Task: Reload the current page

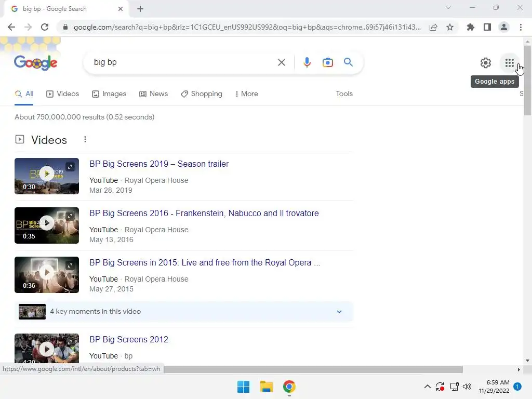Action: tap(45, 27)
